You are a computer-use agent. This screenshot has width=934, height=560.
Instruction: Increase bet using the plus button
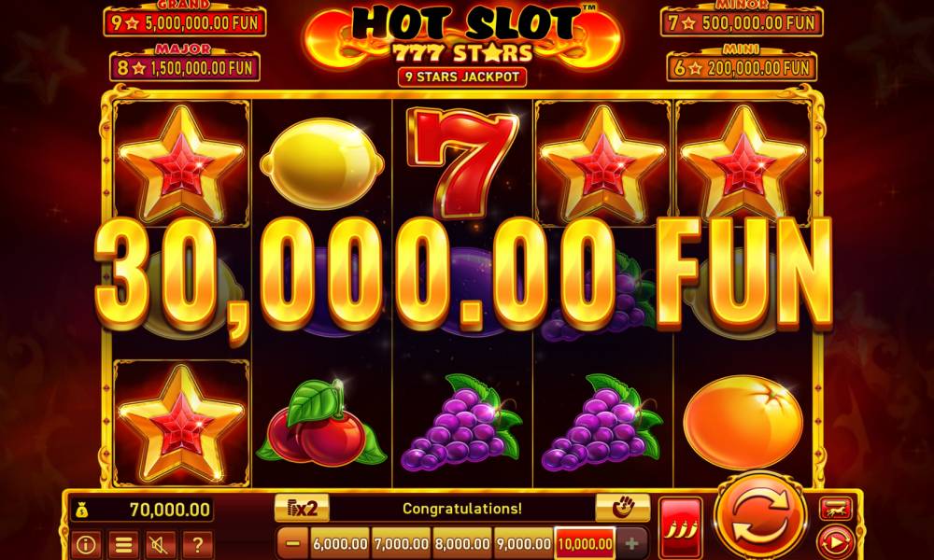point(631,543)
